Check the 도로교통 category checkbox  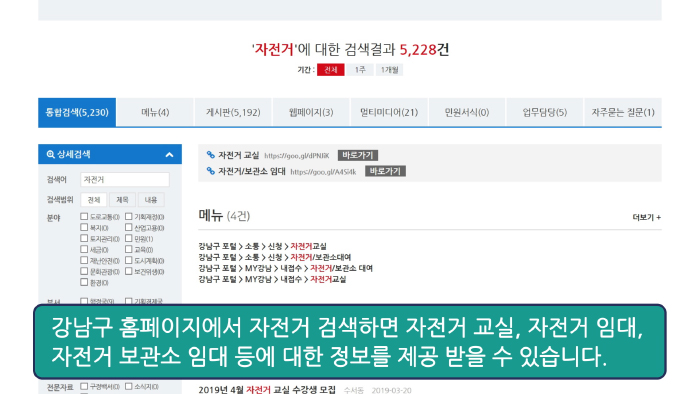click(84, 216)
